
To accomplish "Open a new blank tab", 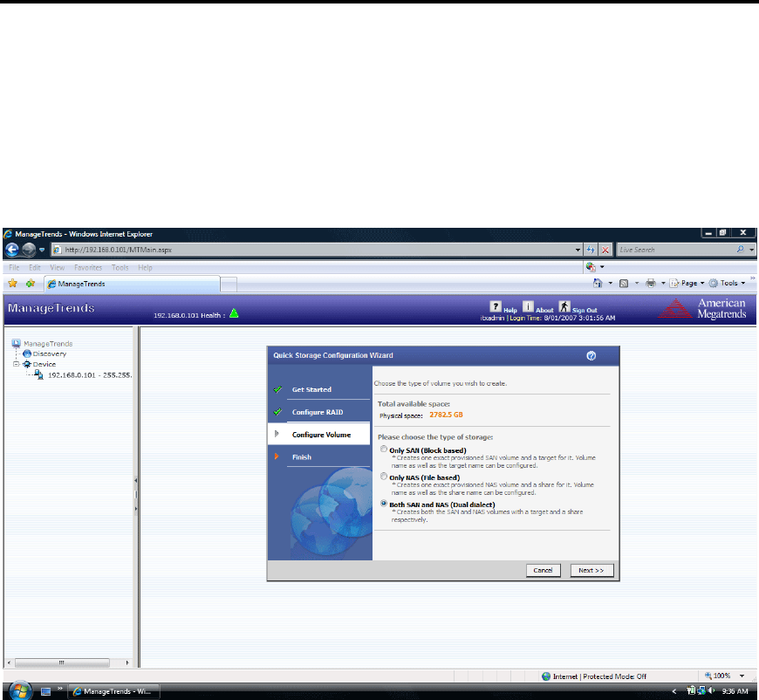I will pyautogui.click(x=229, y=285).
